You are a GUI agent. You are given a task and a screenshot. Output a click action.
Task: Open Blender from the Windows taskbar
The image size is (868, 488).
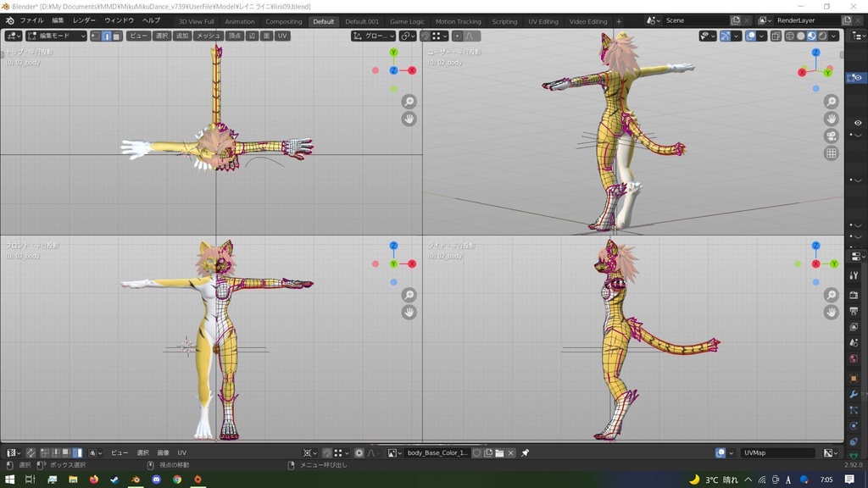coord(135,480)
